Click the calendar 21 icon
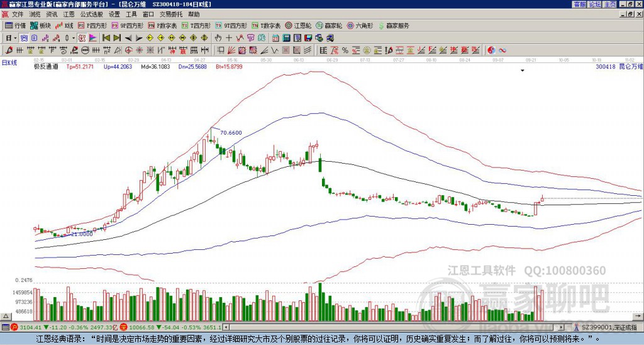The width and height of the screenshot is (644, 345). click(x=275, y=38)
